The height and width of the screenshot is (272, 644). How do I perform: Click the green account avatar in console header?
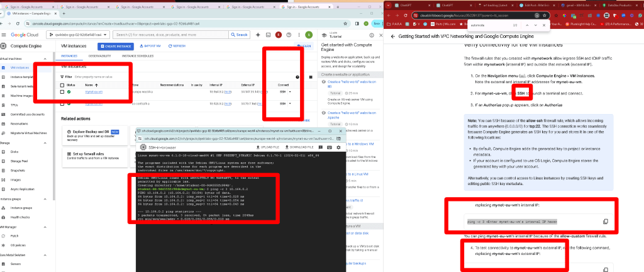(309, 35)
